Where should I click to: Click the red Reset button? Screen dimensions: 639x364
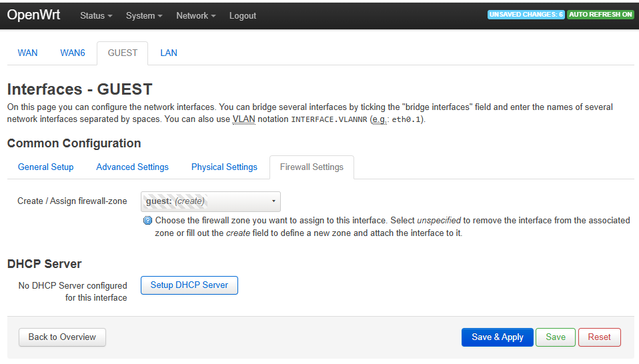click(x=599, y=337)
